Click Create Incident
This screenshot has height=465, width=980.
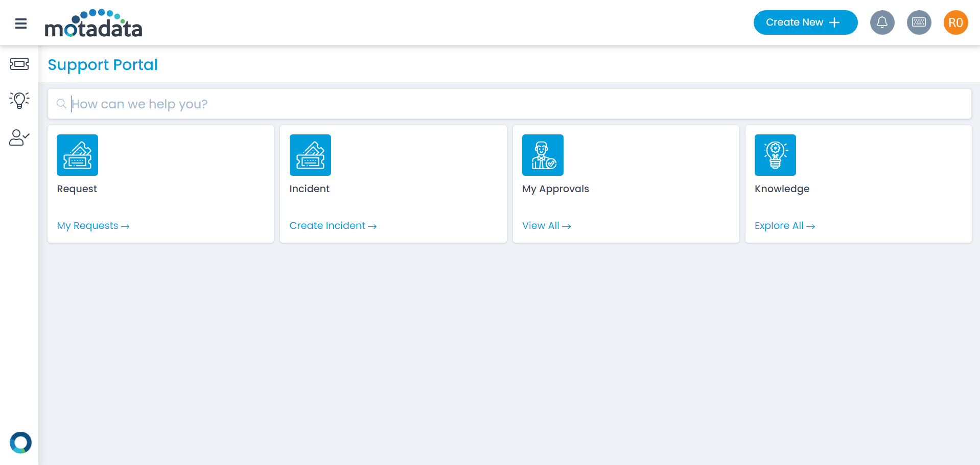(x=332, y=225)
